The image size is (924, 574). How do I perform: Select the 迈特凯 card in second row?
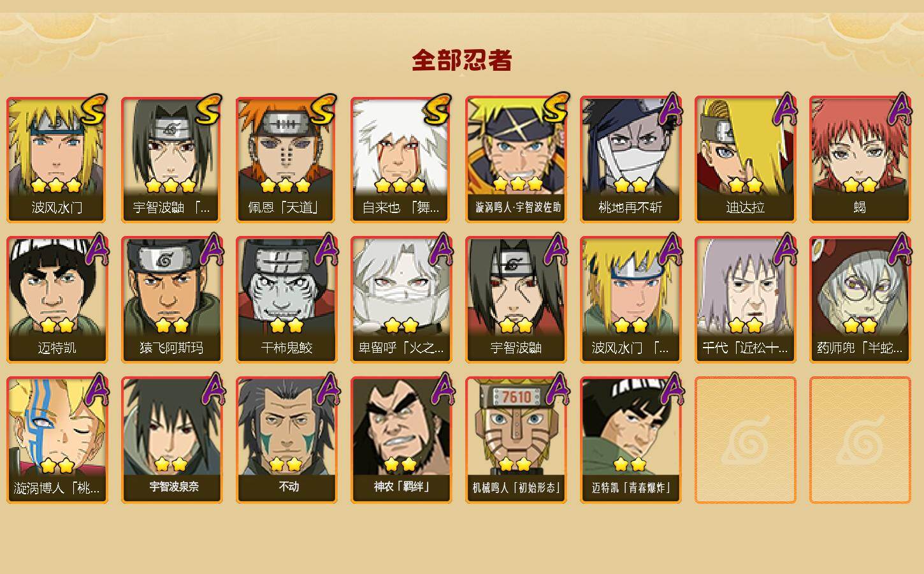[x=57, y=300]
